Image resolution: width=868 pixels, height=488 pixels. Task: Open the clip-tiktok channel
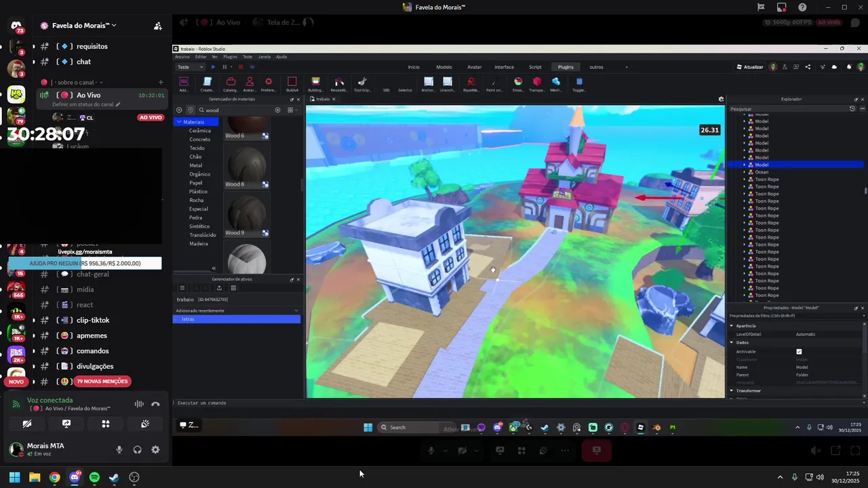click(93, 320)
